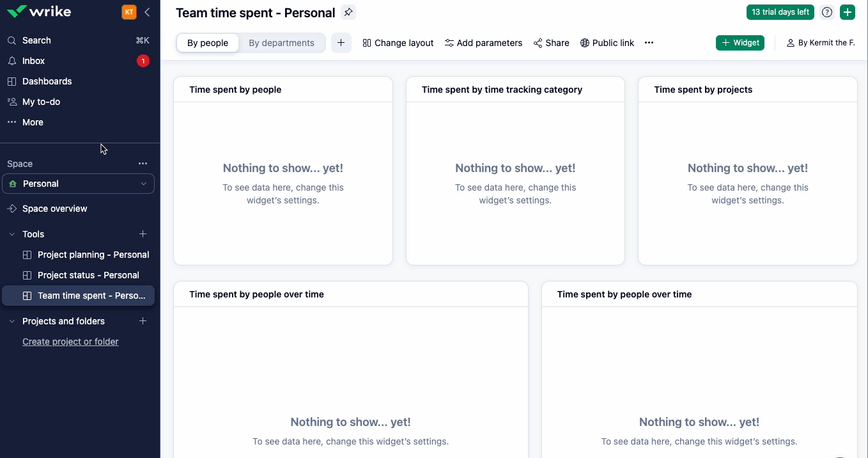Open the KT user avatar menu
868x458 pixels.
click(129, 12)
